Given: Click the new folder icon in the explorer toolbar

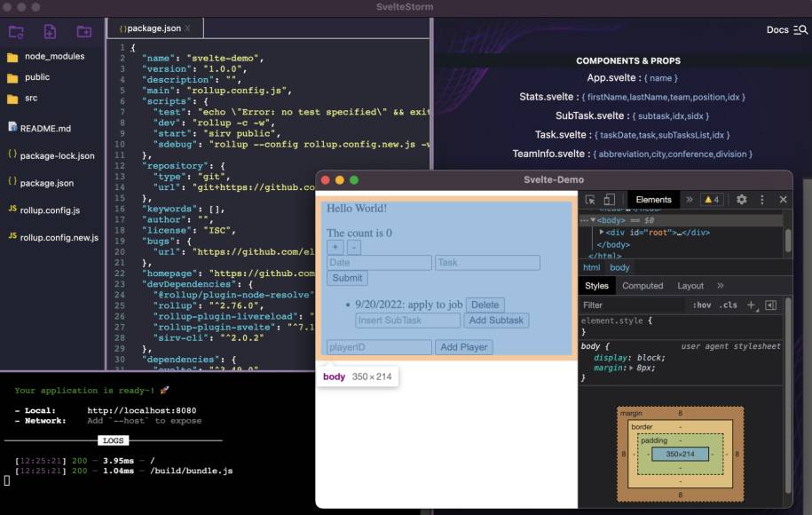Looking at the screenshot, I should (x=84, y=32).
